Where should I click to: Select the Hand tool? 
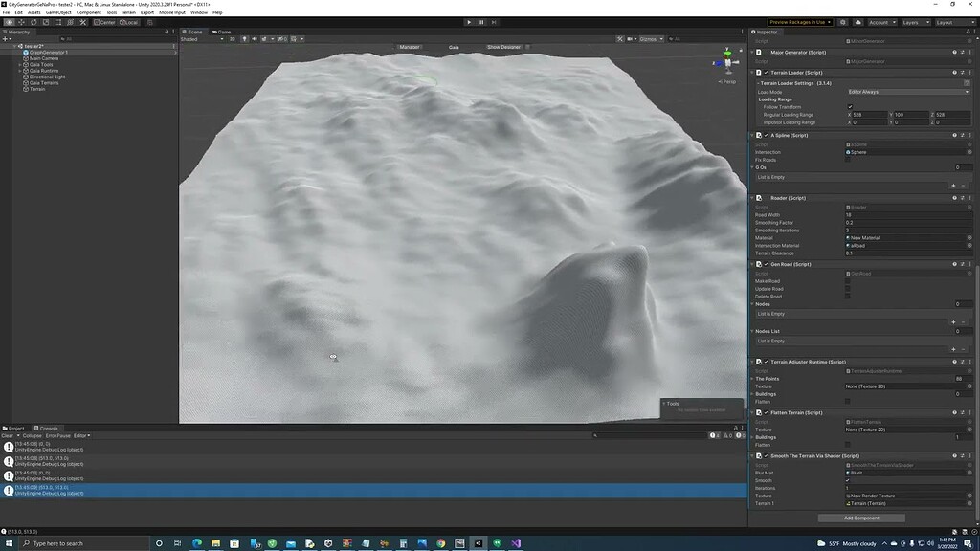11,22
